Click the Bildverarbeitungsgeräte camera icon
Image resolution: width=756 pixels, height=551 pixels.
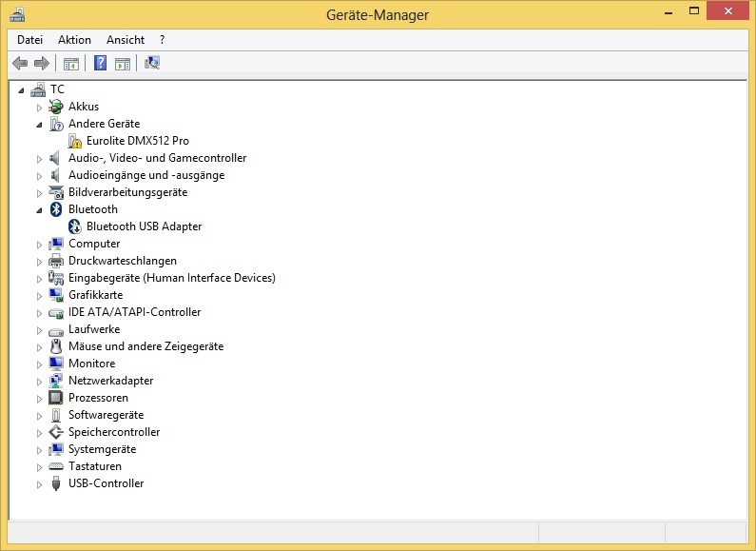[x=56, y=192]
